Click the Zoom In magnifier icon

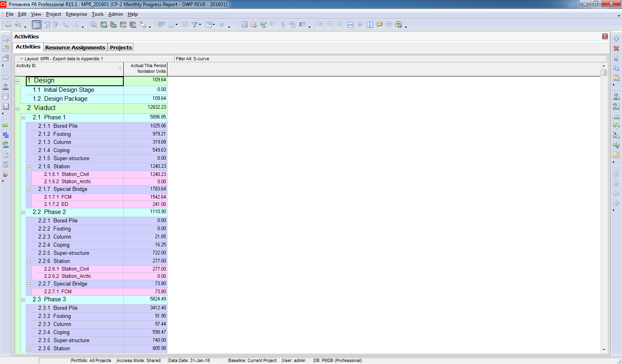(x=321, y=25)
